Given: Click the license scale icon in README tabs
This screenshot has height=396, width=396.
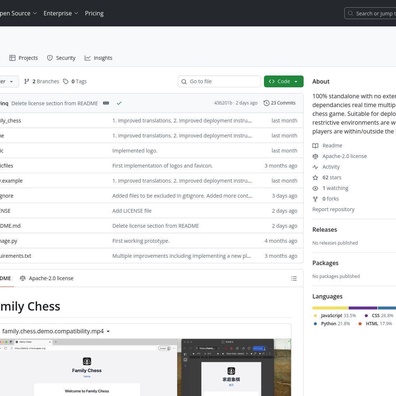Looking at the screenshot, I should point(22,278).
